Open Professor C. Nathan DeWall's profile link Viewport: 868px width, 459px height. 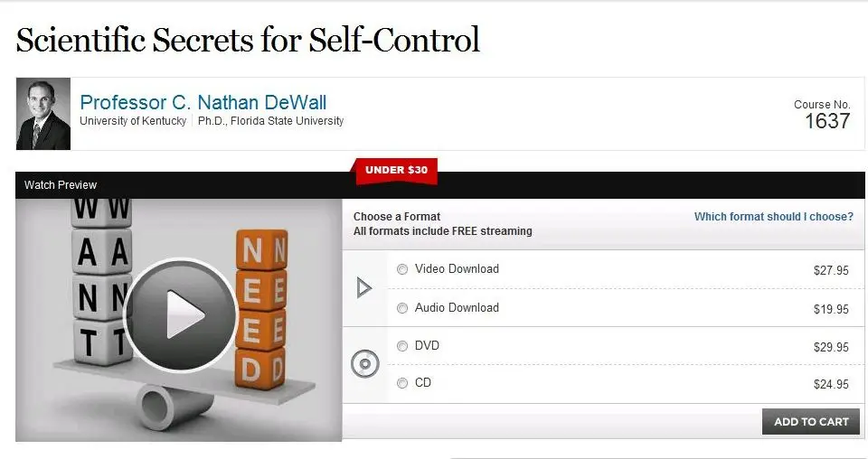(x=203, y=102)
